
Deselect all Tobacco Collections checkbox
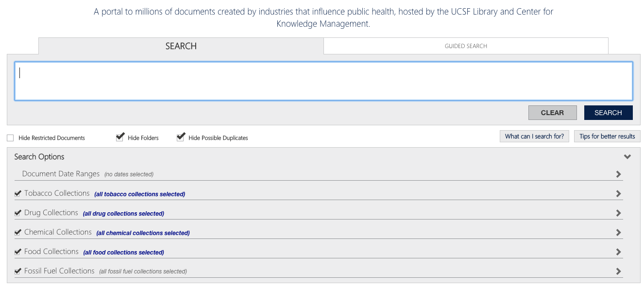click(x=18, y=193)
